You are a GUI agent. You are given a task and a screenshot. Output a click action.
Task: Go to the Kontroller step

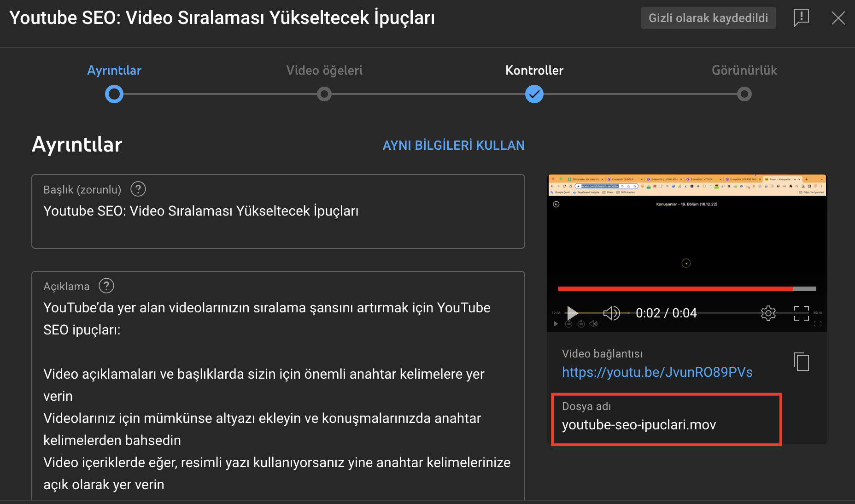click(x=534, y=70)
